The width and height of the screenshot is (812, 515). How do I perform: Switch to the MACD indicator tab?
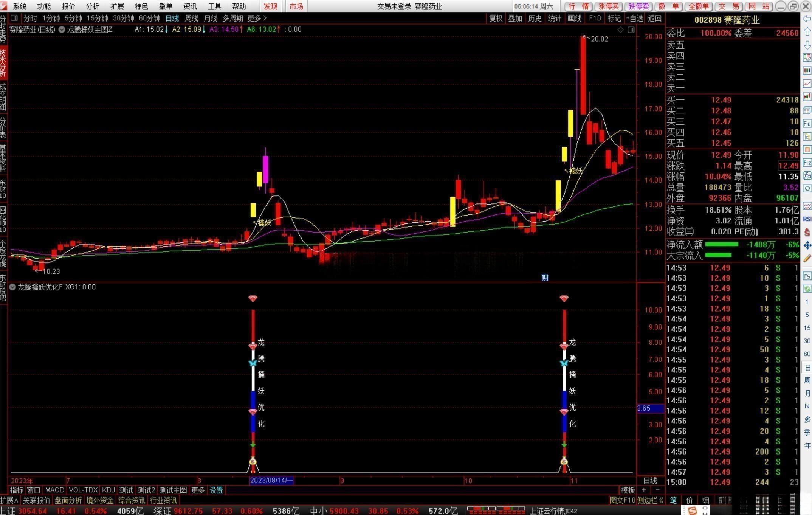(54, 490)
